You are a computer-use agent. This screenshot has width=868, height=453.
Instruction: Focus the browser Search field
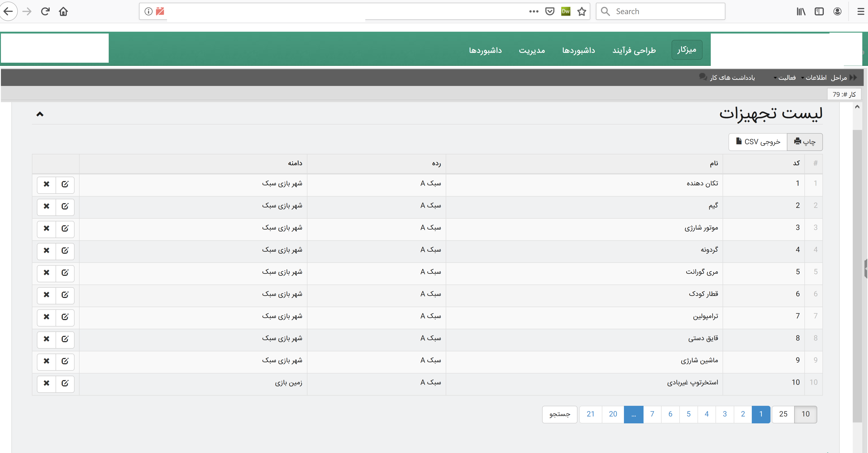tap(660, 11)
